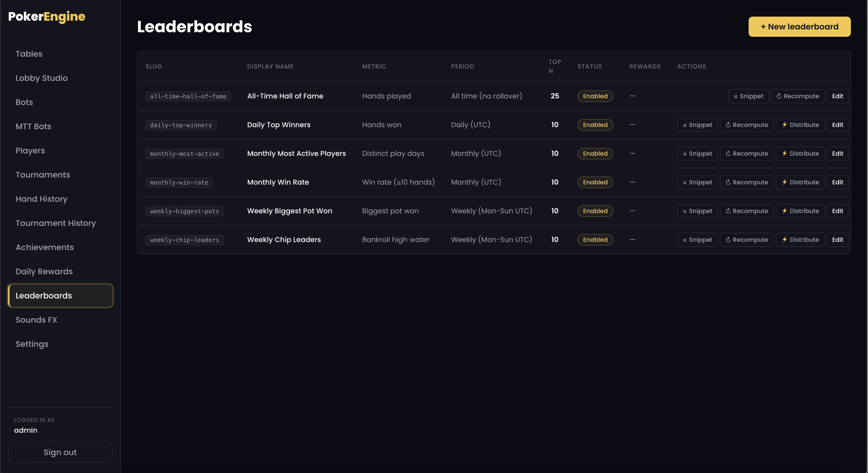Click the Weekly Biggest Pot Won display name
The width and height of the screenshot is (868, 473).
(x=289, y=211)
